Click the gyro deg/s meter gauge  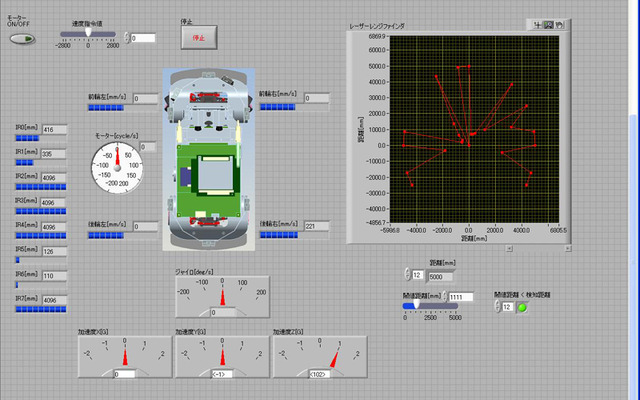222,297
